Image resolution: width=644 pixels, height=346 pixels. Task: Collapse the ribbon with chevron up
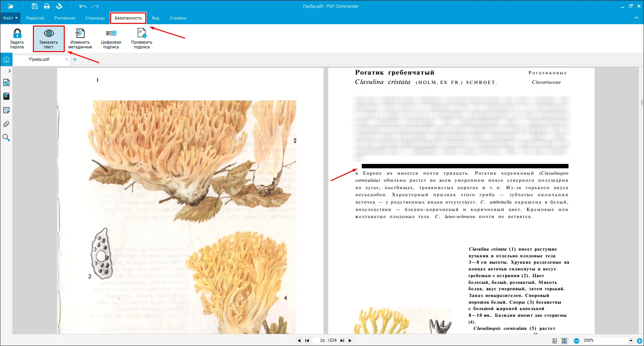pos(636,18)
